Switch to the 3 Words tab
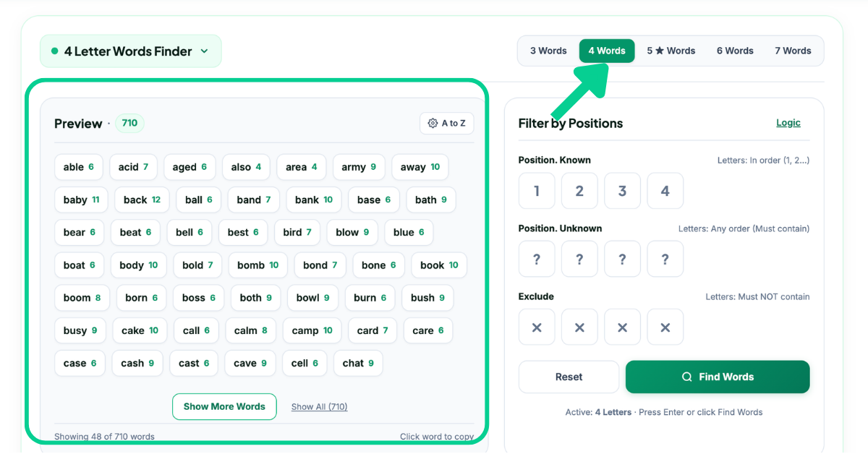This screenshot has width=868, height=454. 548,51
